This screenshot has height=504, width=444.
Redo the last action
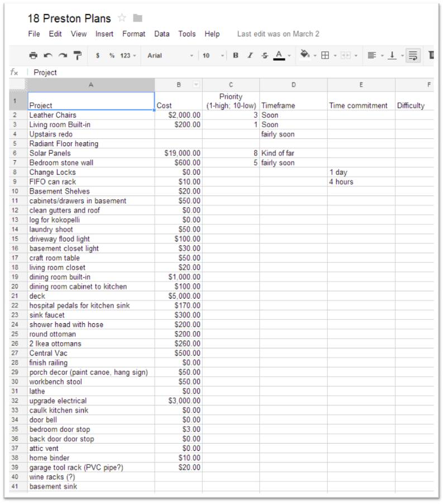(x=63, y=56)
